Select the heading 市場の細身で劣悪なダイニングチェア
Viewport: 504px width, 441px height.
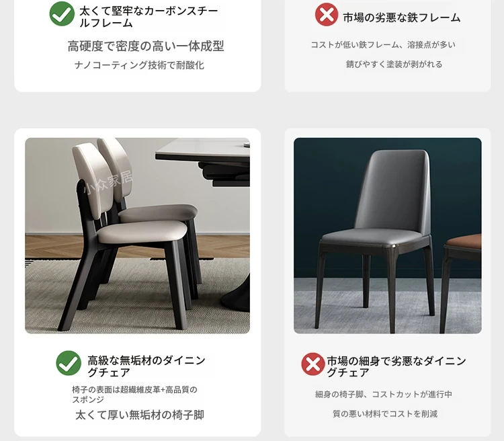pyautogui.click(x=396, y=366)
